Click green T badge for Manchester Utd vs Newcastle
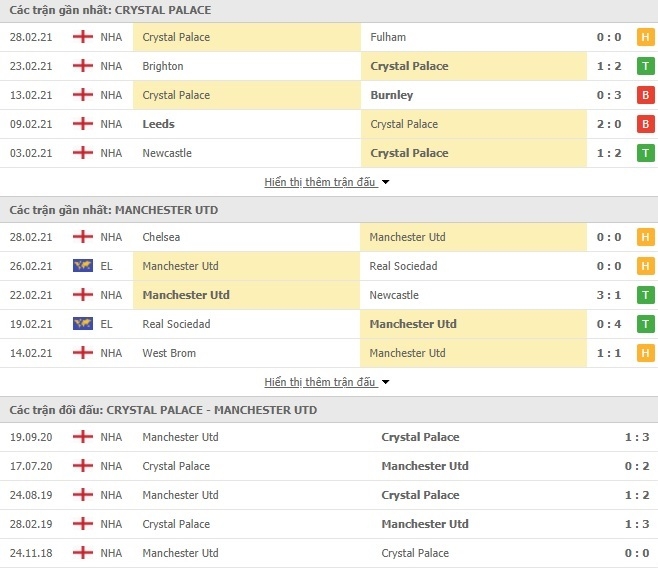The image size is (658, 568). (645, 295)
